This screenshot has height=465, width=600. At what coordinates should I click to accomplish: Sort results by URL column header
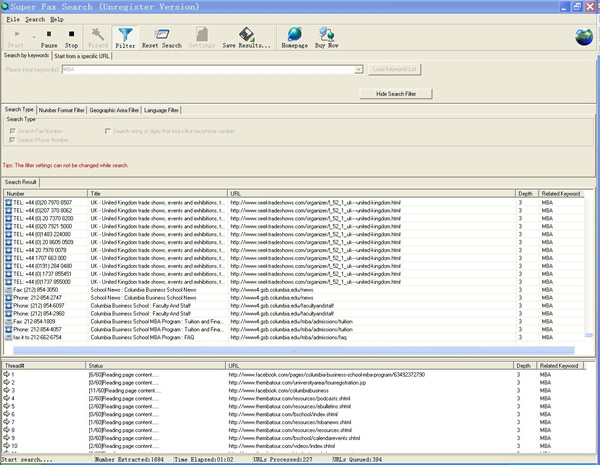[x=371, y=194]
